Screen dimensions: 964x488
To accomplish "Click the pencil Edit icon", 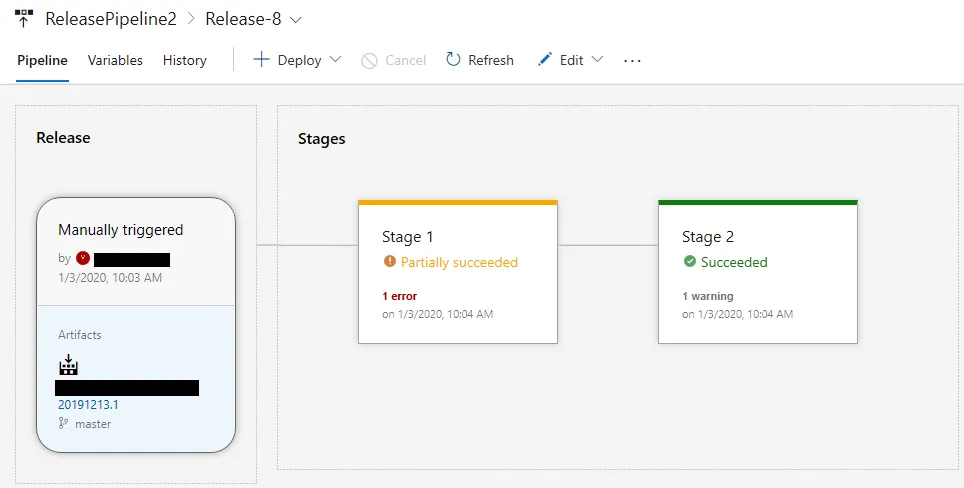I will 545,60.
